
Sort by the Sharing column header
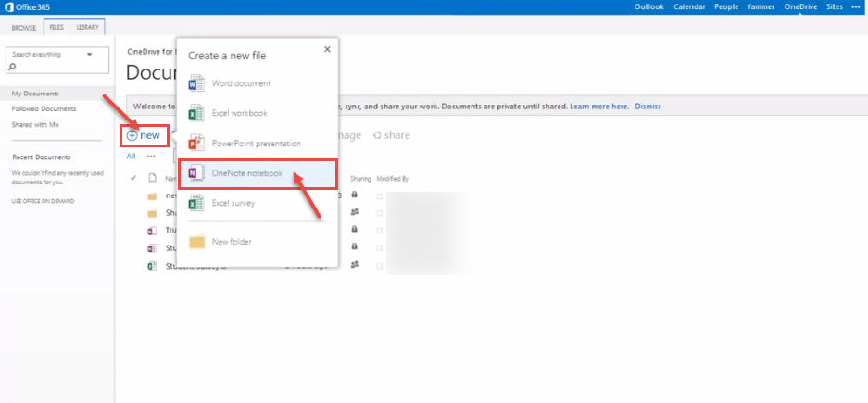tap(360, 179)
